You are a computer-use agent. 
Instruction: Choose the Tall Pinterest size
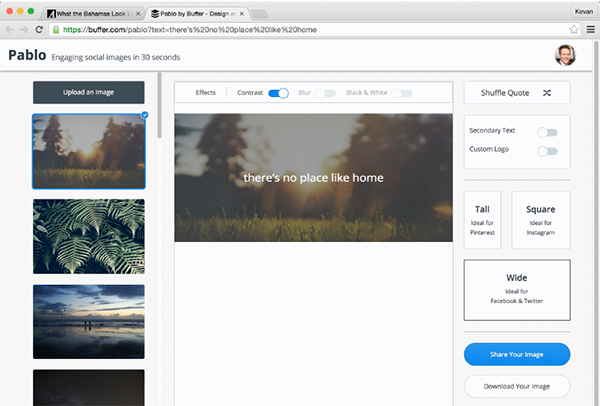click(482, 220)
